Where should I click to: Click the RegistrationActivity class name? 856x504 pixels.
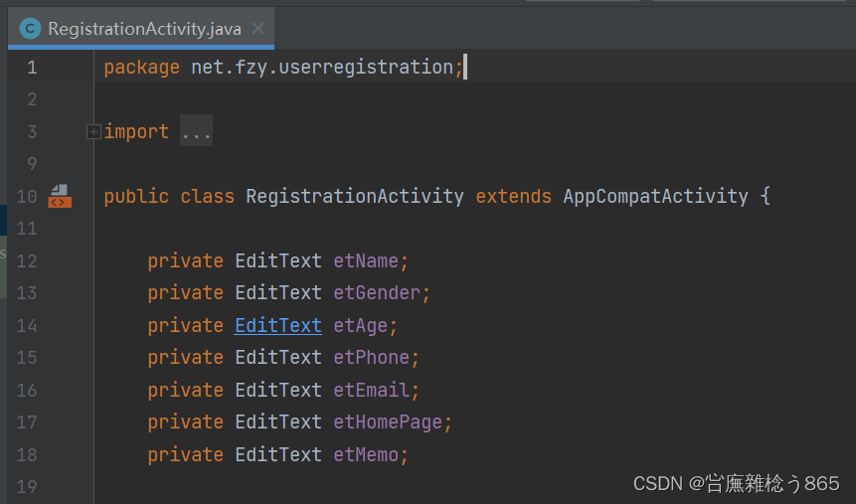355,196
